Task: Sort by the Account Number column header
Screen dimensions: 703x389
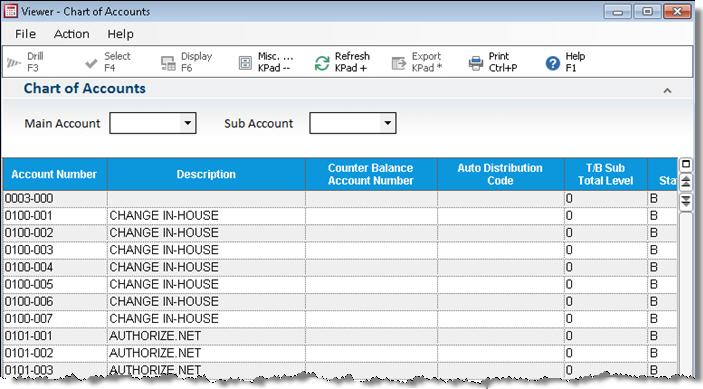Action: tap(54, 174)
